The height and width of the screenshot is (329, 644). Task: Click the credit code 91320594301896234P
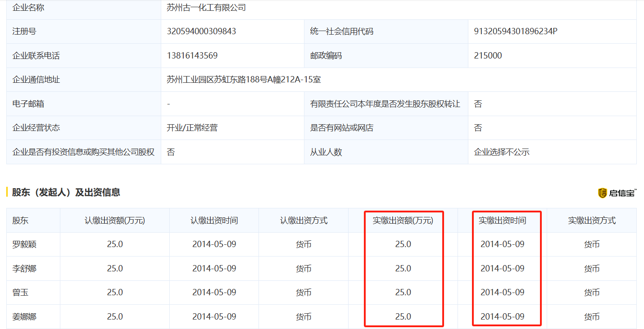coord(516,32)
